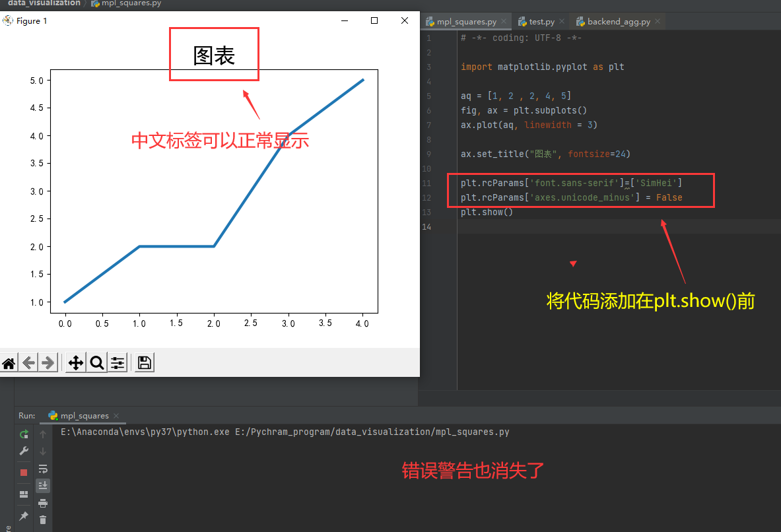Toggle soft-wrap in the console
This screenshot has height=532, width=781.
(43, 470)
